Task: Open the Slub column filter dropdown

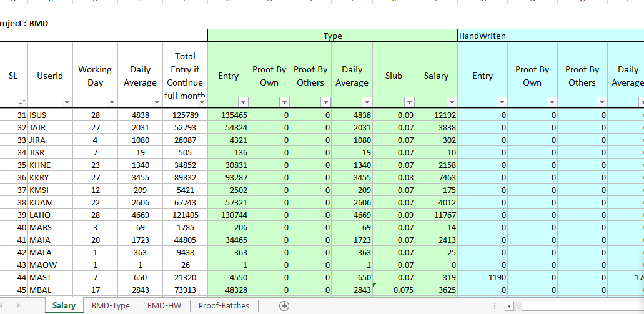Action: [x=409, y=102]
